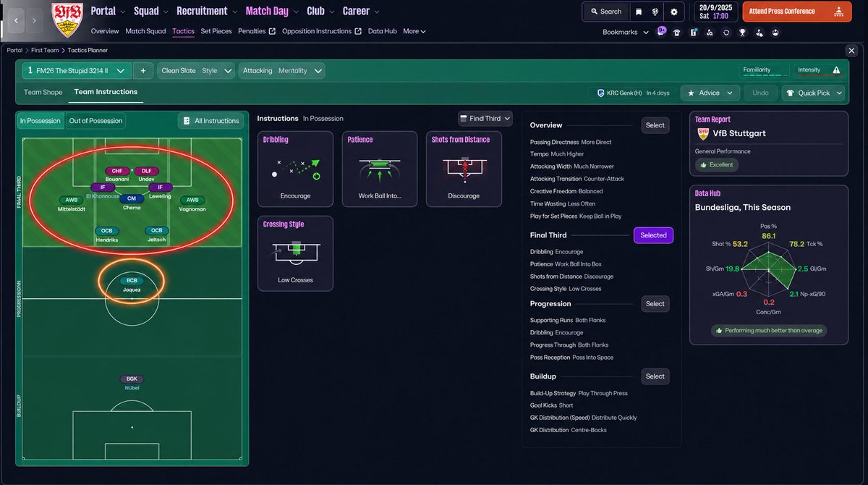Open the Dribbling instruction card
The image size is (868, 485).
pos(295,169)
